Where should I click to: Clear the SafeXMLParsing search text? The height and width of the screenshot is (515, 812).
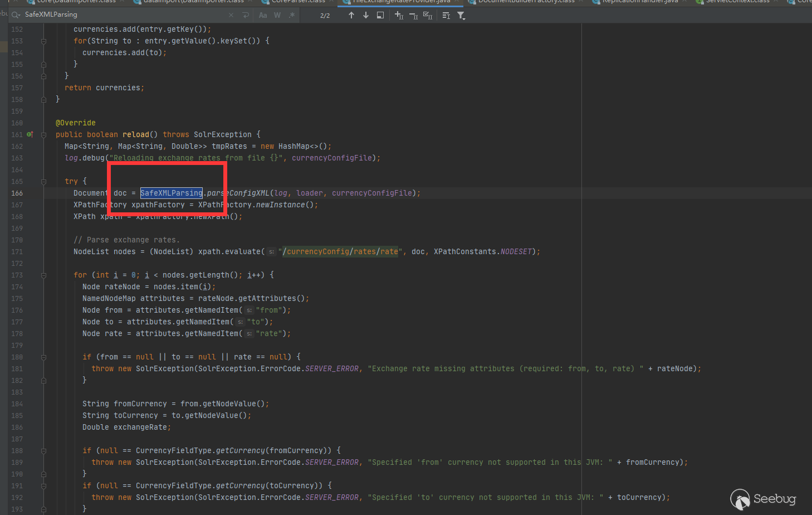click(231, 15)
